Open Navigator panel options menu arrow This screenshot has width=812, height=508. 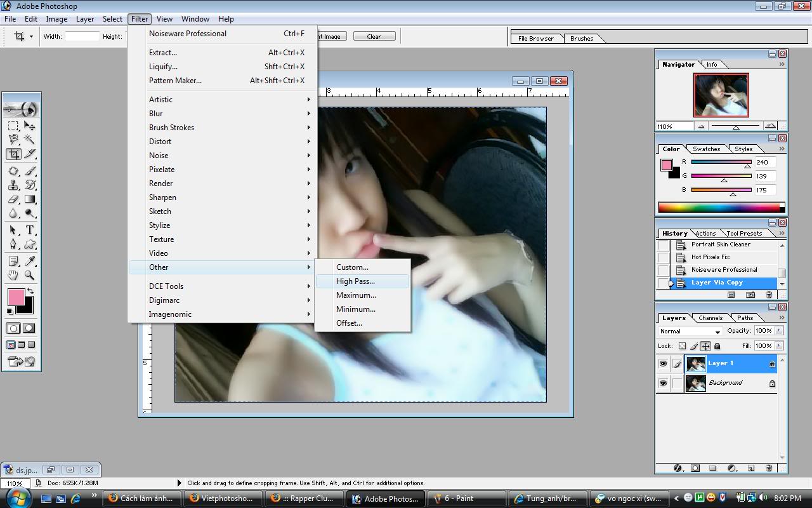click(782, 64)
